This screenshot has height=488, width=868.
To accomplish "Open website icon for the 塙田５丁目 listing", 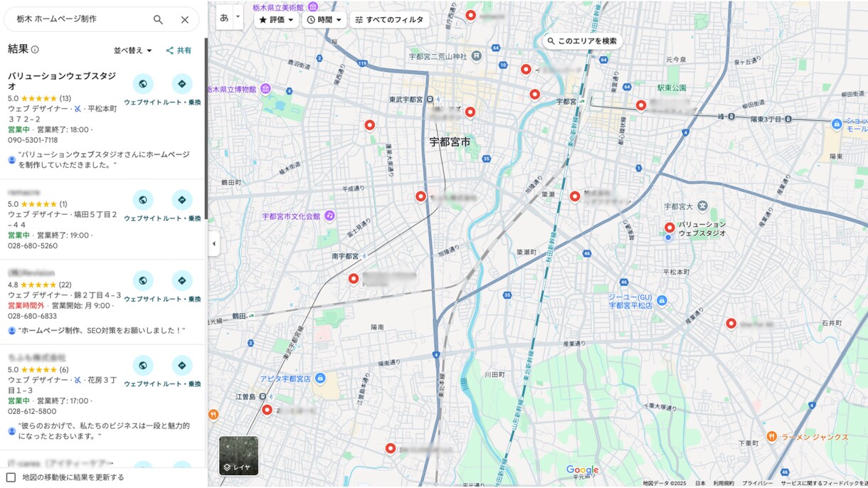I will tap(143, 200).
